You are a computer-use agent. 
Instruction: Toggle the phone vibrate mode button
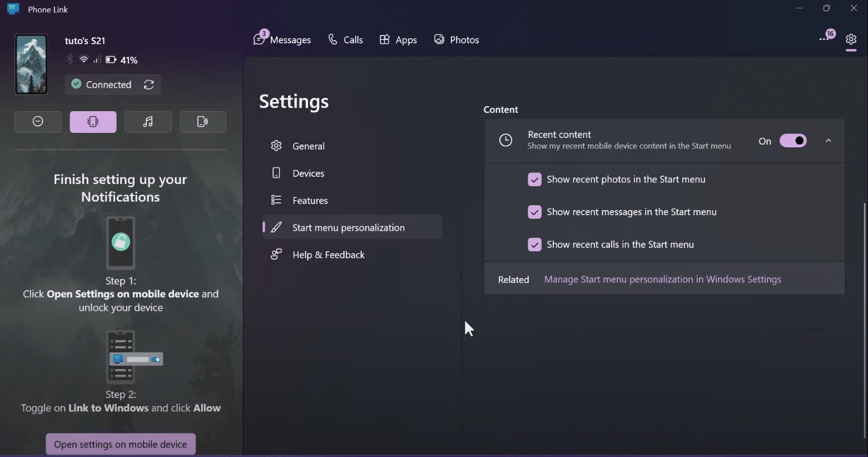click(93, 122)
